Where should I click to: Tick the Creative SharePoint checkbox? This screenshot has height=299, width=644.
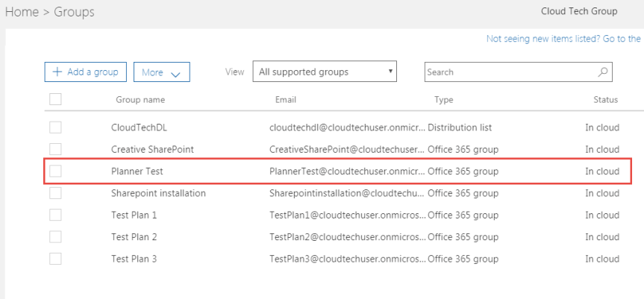(54, 149)
